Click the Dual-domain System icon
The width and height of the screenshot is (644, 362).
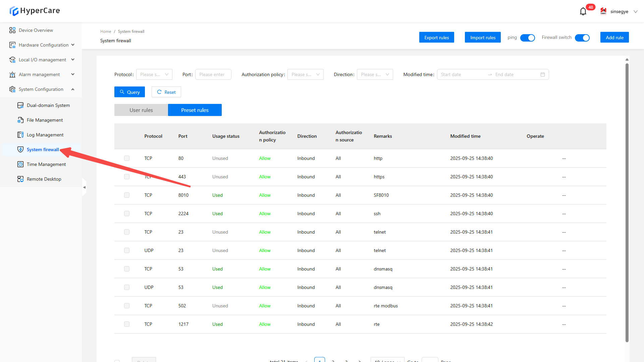click(x=20, y=105)
